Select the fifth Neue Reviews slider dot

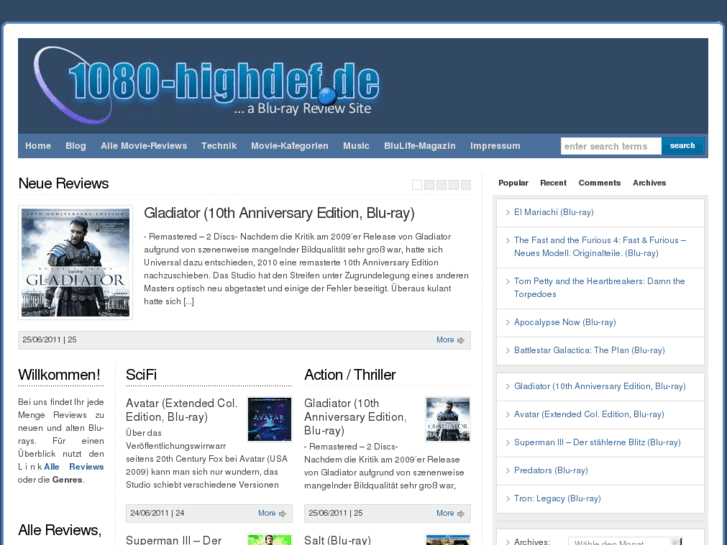(x=466, y=185)
